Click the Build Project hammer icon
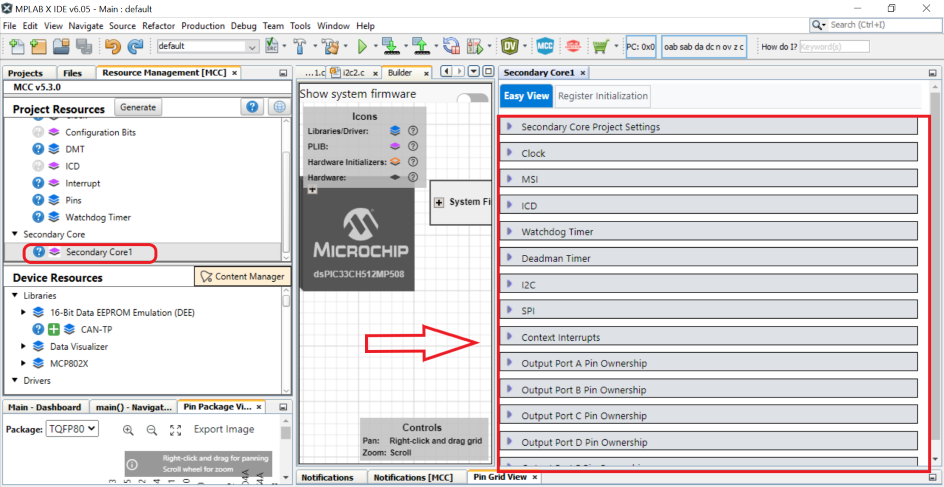This screenshot has height=487, width=944. [x=300, y=46]
